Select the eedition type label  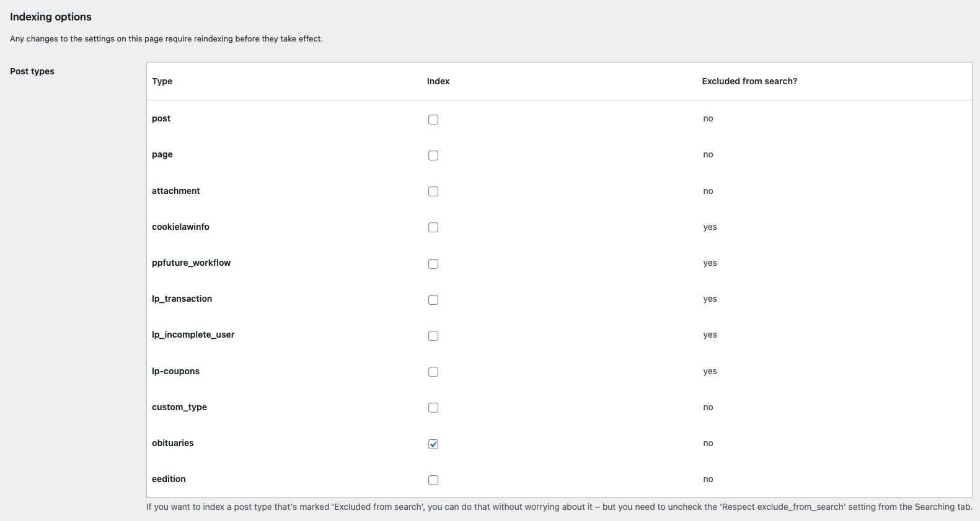click(x=169, y=479)
